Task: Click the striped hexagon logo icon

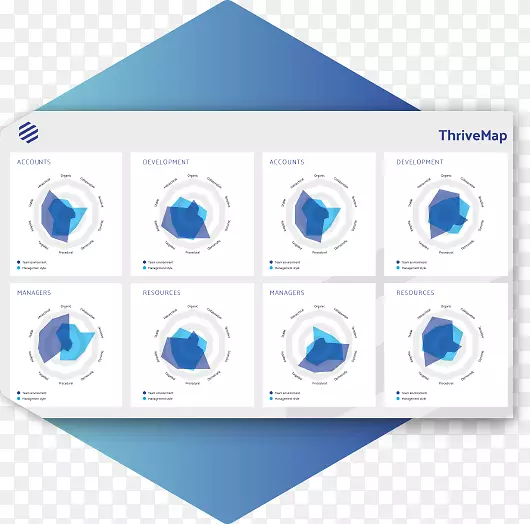Action: 28,132
